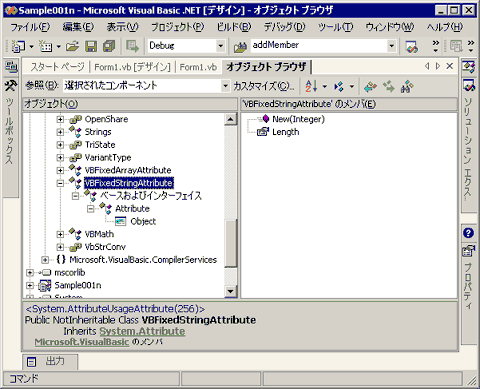Select the Strings tree item
Screen dimensions: 480x389
pos(98,132)
